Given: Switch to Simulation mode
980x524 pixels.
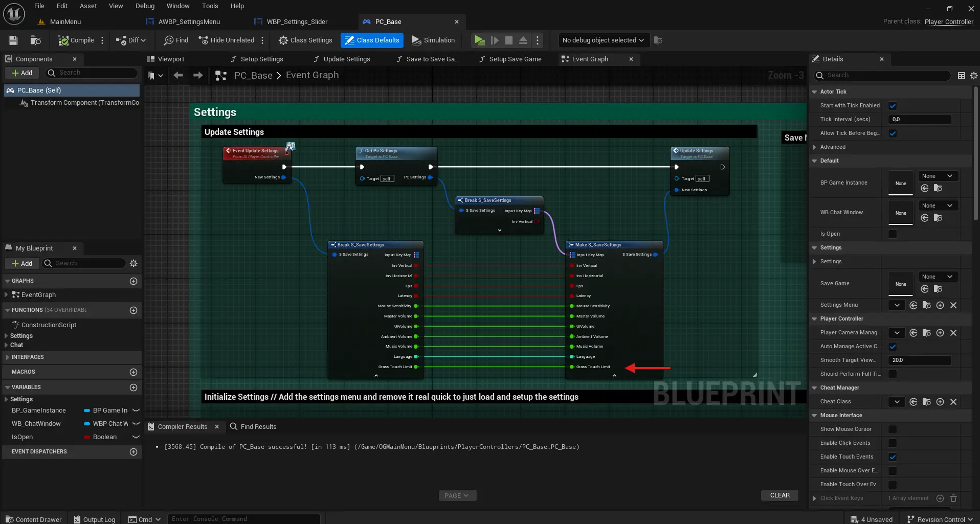Looking at the screenshot, I should 433,40.
